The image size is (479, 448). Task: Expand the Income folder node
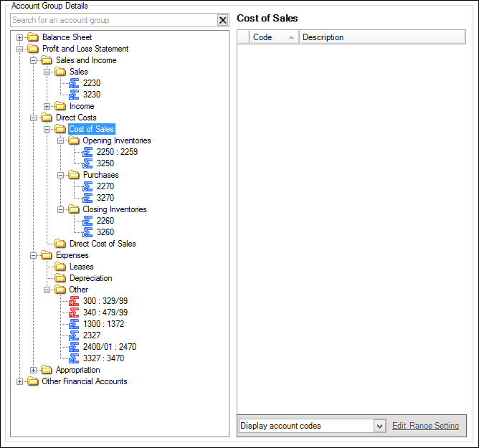coord(47,106)
